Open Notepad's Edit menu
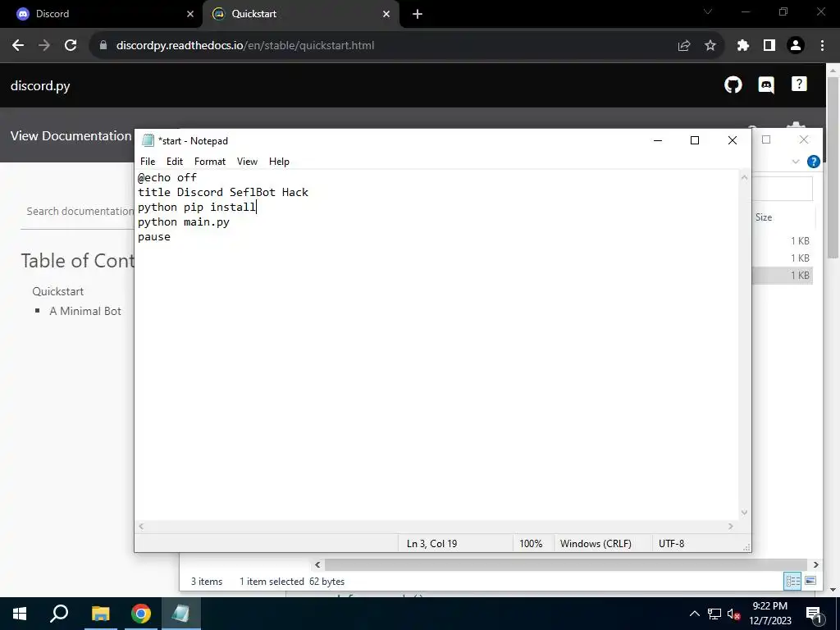This screenshot has width=840, height=630. (175, 162)
